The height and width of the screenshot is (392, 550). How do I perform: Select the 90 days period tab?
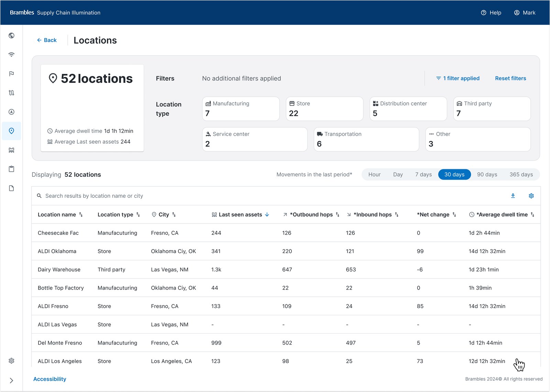[487, 175]
